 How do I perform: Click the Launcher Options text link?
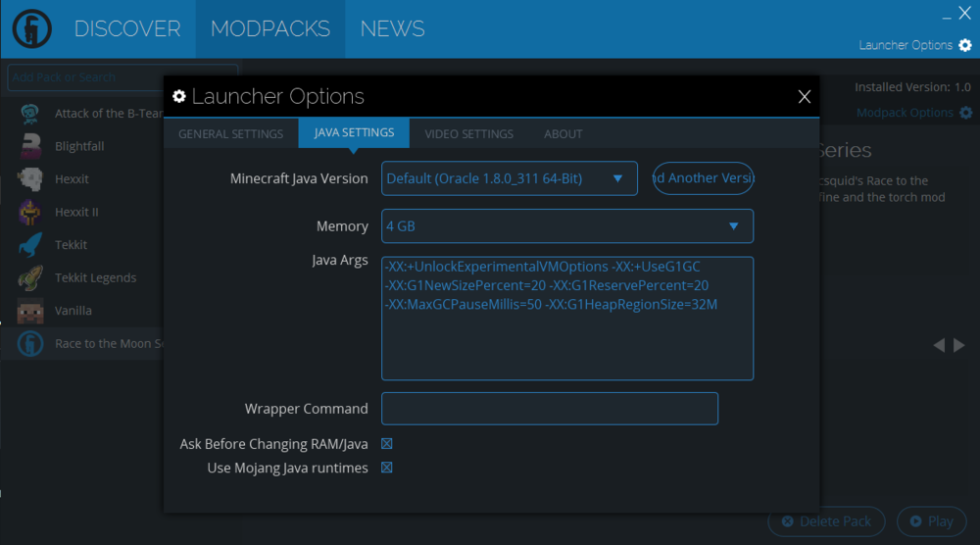(x=905, y=45)
